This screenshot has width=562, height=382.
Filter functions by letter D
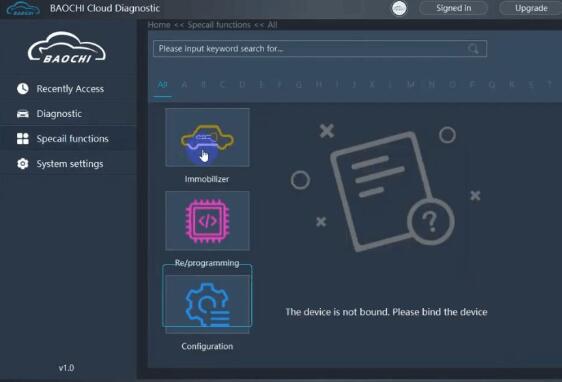(242, 85)
